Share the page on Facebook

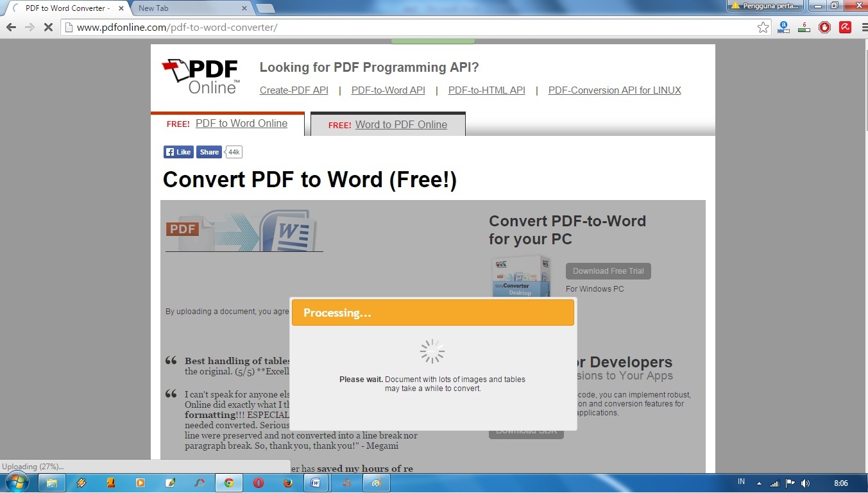(x=209, y=152)
